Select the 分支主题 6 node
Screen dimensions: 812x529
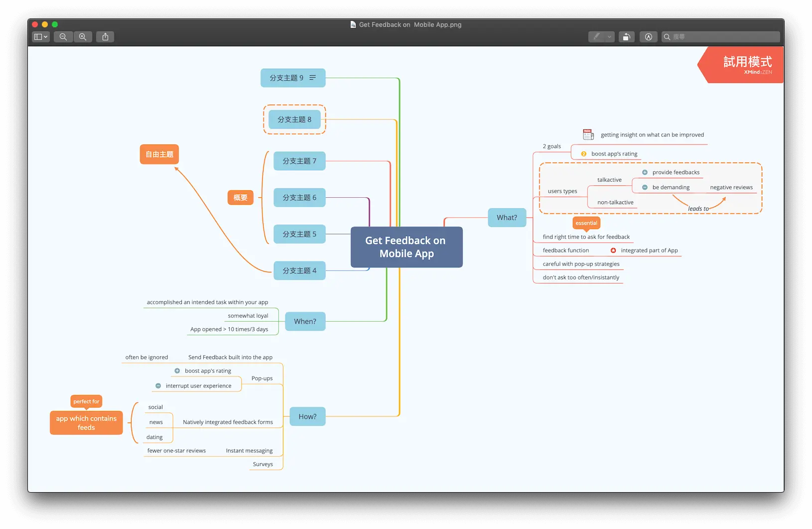coord(299,198)
